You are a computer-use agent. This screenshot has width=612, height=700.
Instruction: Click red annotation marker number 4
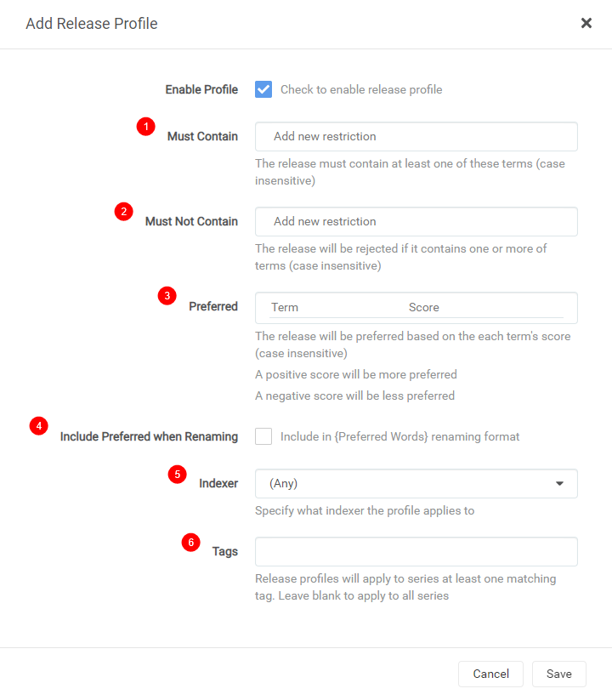[x=39, y=426]
